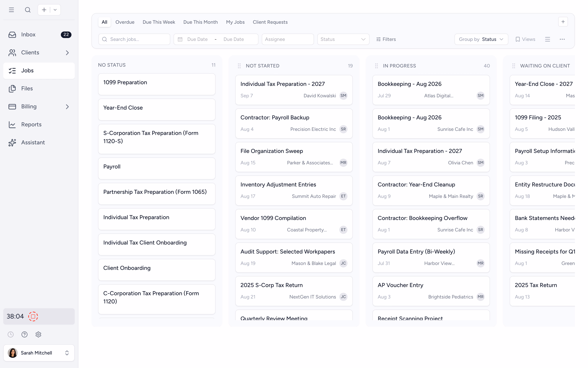
Task: Click the start Due Date field
Action: [x=198, y=39]
